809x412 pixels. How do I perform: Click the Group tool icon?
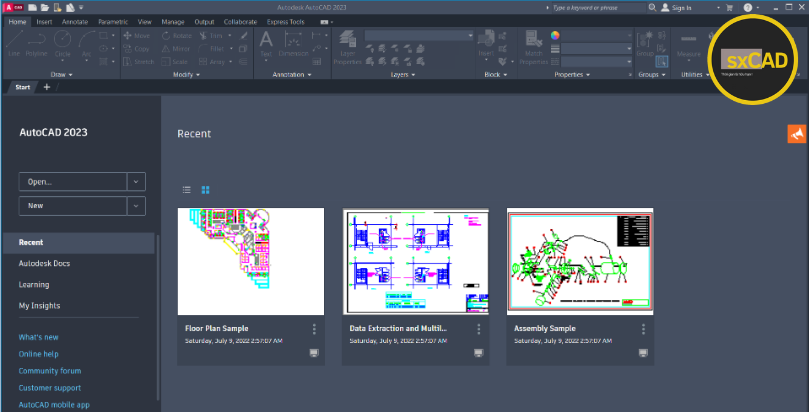pyautogui.click(x=644, y=43)
